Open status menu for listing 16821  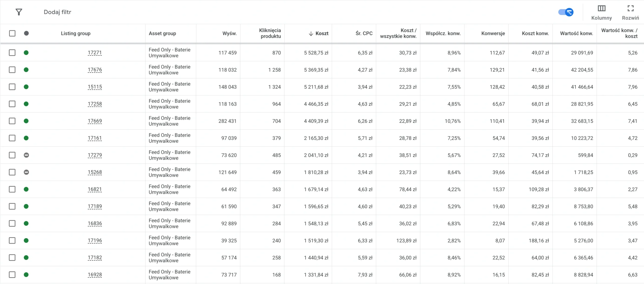coord(26,190)
